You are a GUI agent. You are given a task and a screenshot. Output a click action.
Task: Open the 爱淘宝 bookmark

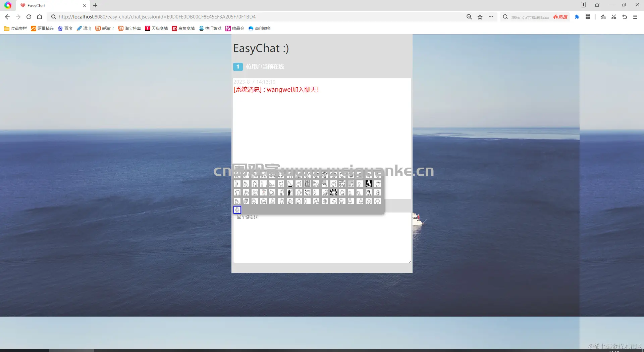[x=105, y=29]
